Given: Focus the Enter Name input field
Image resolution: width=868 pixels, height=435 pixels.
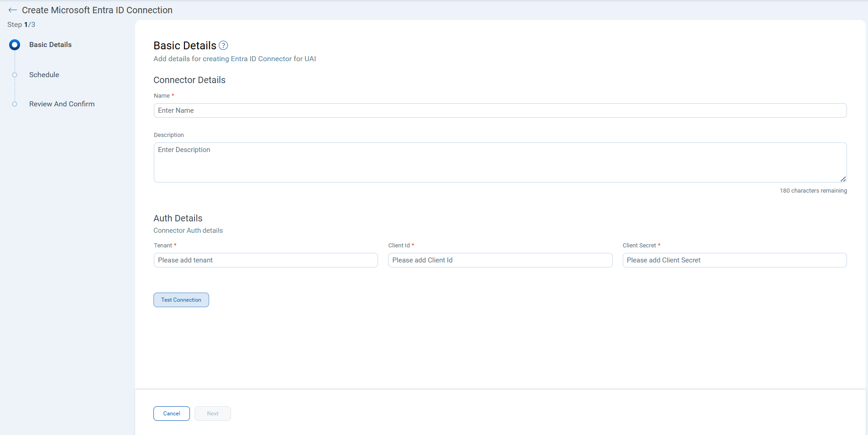Looking at the screenshot, I should click(500, 110).
